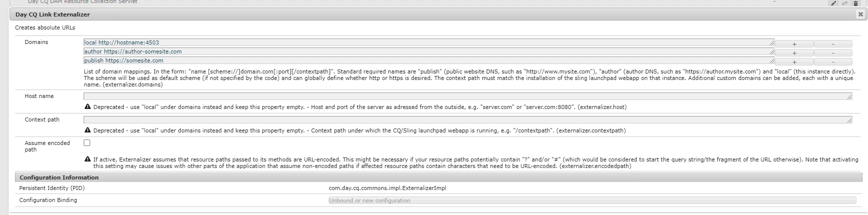Viewport: 868px width, 215px height.
Task: Remove the publish https://somesite.com domain
Action: (833, 61)
